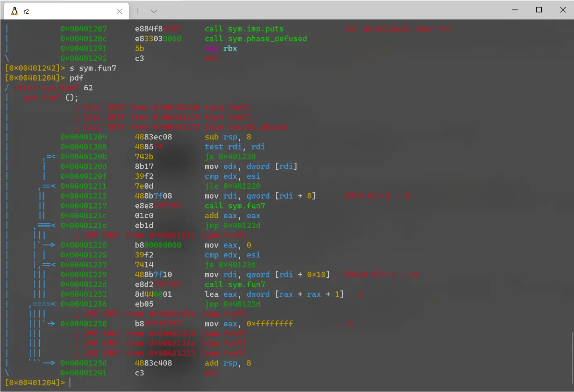The image size is (574, 392).
Task: Click address 0x00401204
Action: point(84,137)
